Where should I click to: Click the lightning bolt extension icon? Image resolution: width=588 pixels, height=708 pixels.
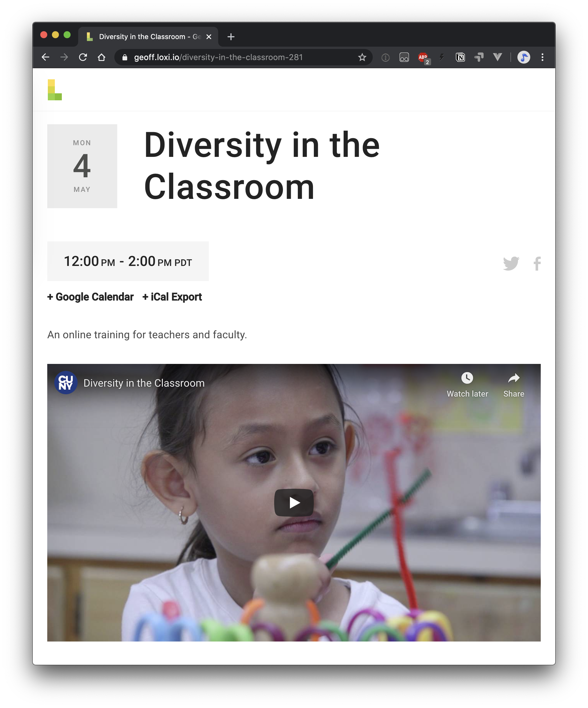pyautogui.click(x=442, y=57)
